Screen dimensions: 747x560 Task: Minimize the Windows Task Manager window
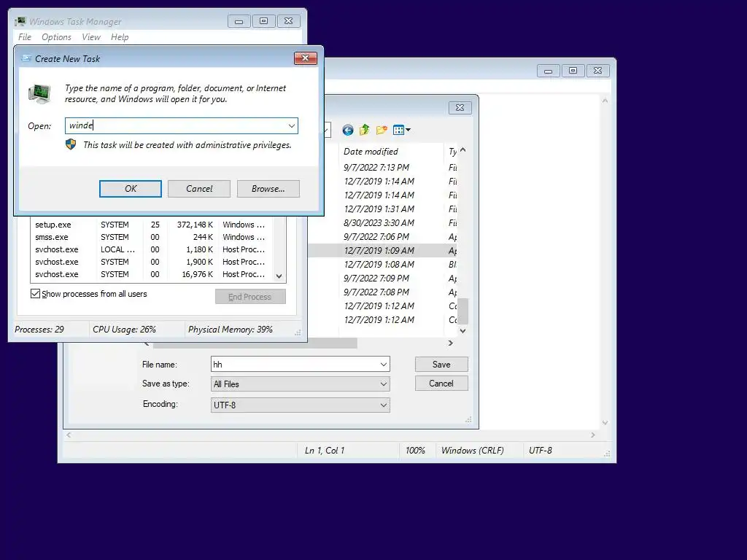pos(239,21)
